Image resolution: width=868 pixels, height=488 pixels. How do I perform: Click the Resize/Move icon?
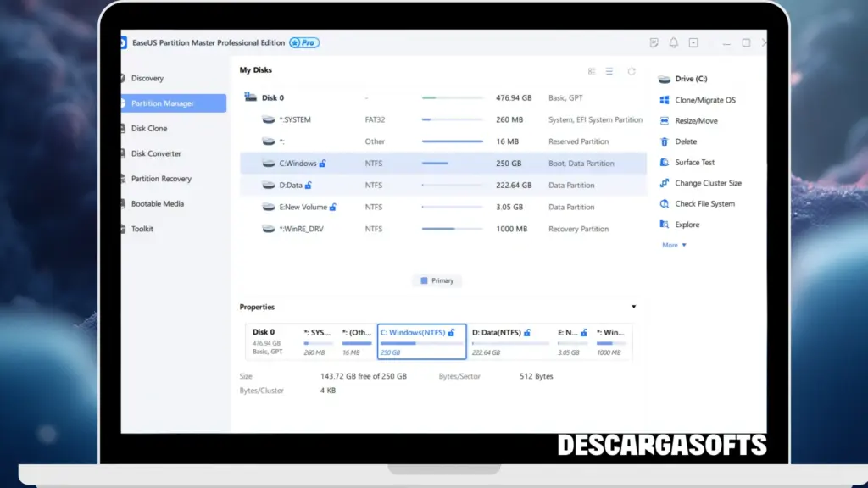665,121
